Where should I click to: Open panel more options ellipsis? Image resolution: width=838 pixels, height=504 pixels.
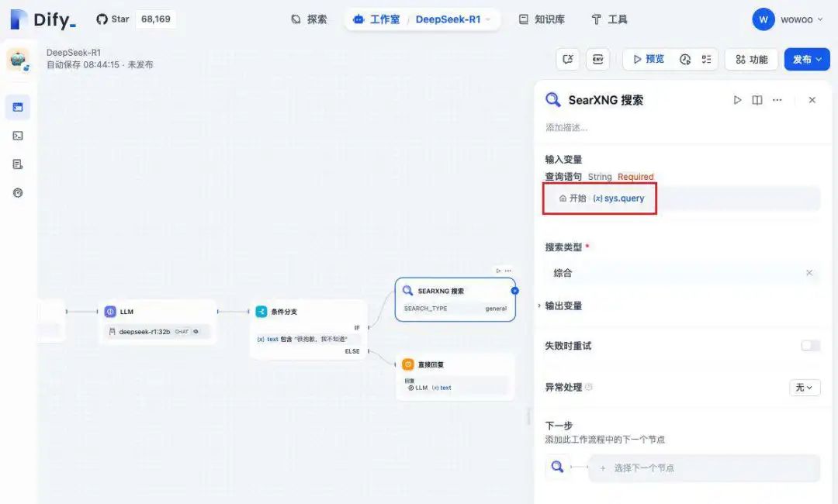click(777, 100)
